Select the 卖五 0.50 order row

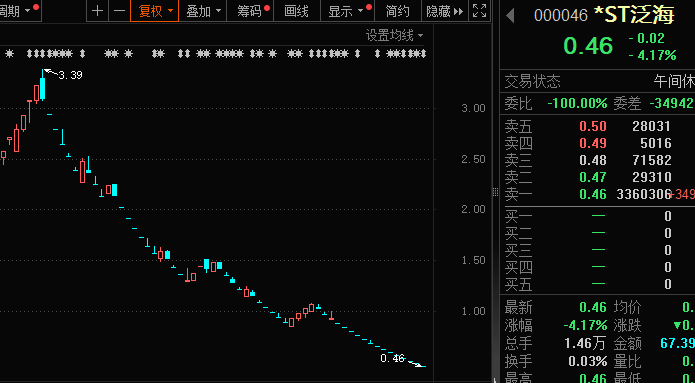pos(597,126)
